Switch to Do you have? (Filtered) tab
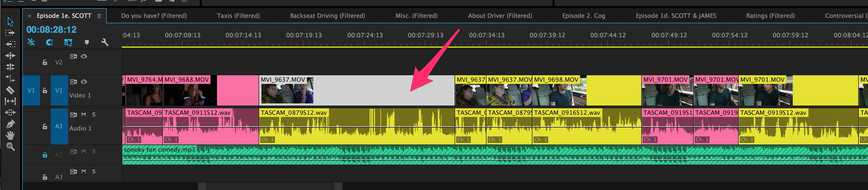 154,16
